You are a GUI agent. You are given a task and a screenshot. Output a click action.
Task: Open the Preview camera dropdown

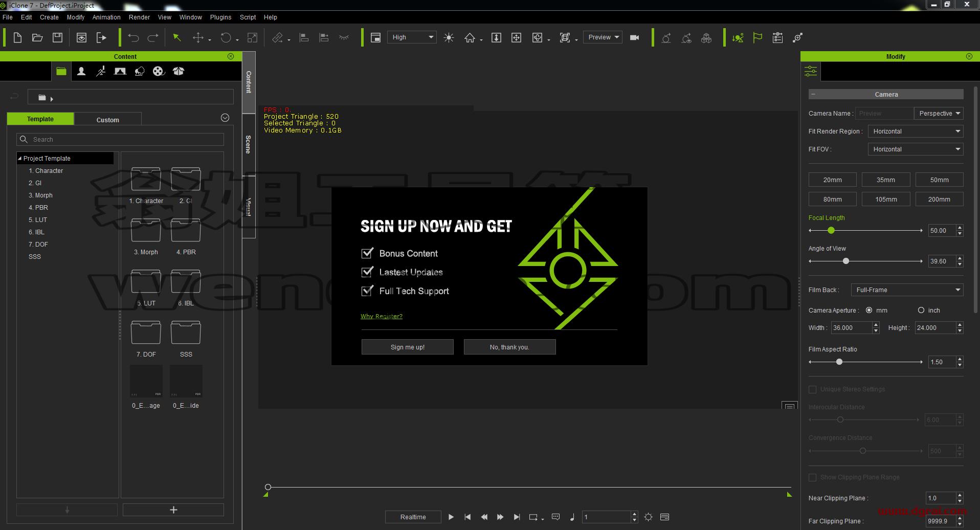point(603,37)
